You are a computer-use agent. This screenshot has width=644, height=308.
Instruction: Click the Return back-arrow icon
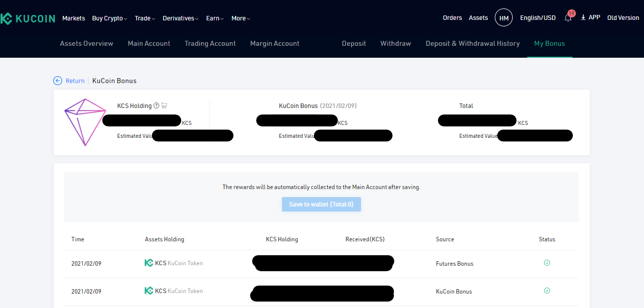(x=58, y=81)
